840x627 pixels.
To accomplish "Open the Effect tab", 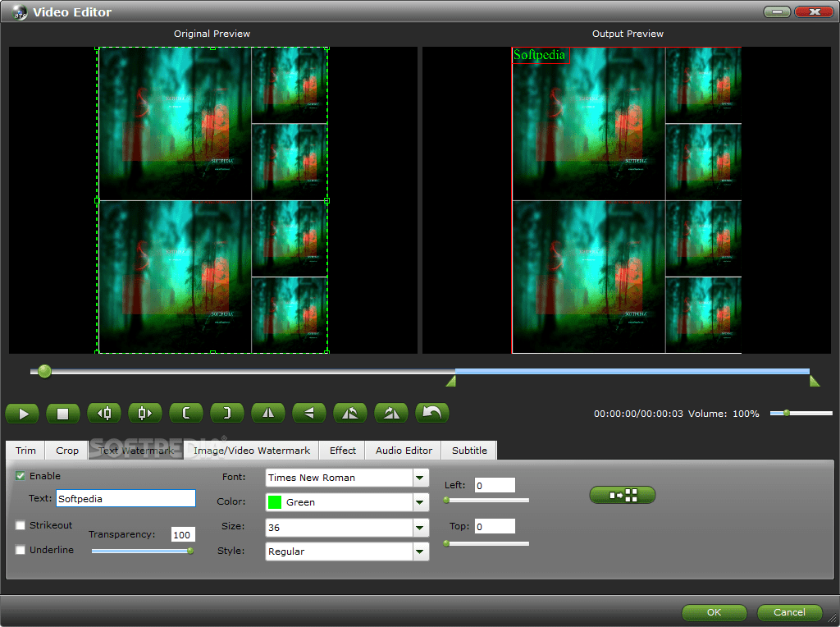I will click(x=342, y=451).
